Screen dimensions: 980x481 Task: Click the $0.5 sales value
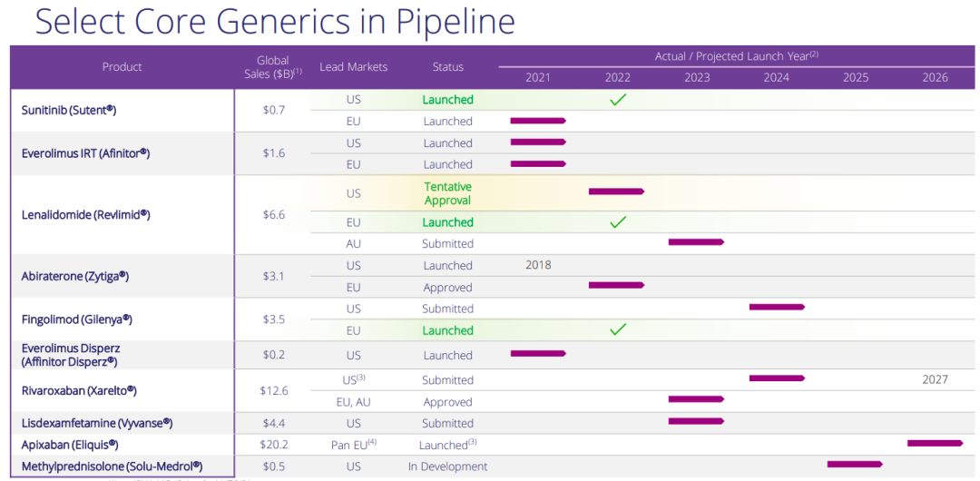point(274,466)
